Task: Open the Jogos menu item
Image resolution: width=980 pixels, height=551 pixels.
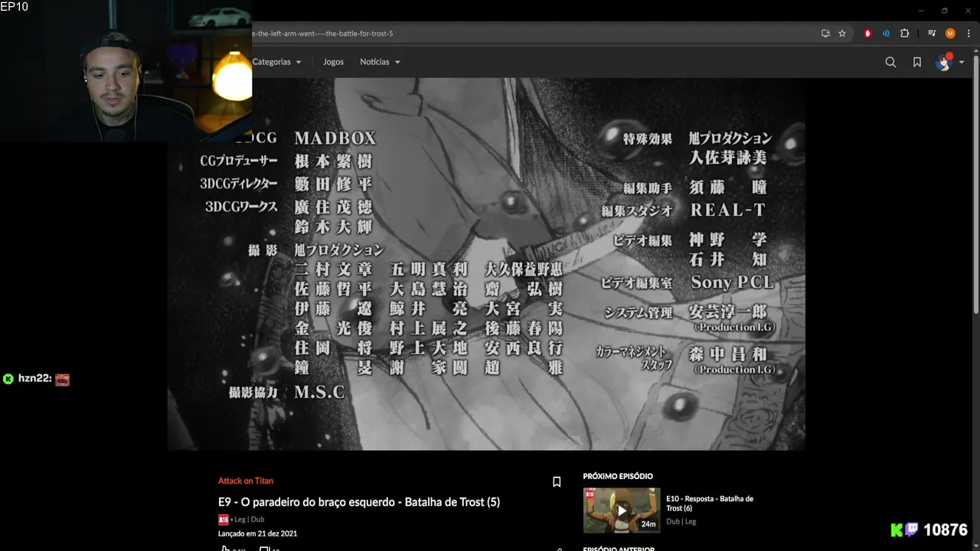Action: (333, 62)
